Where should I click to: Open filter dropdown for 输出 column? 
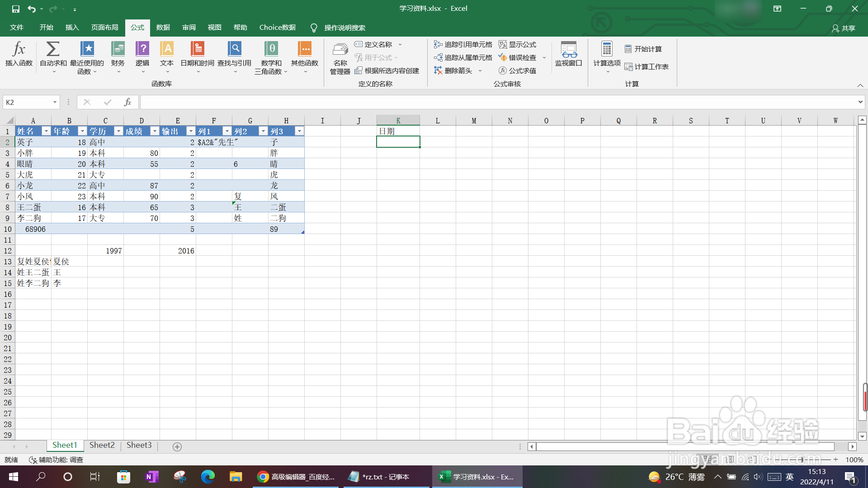click(191, 131)
